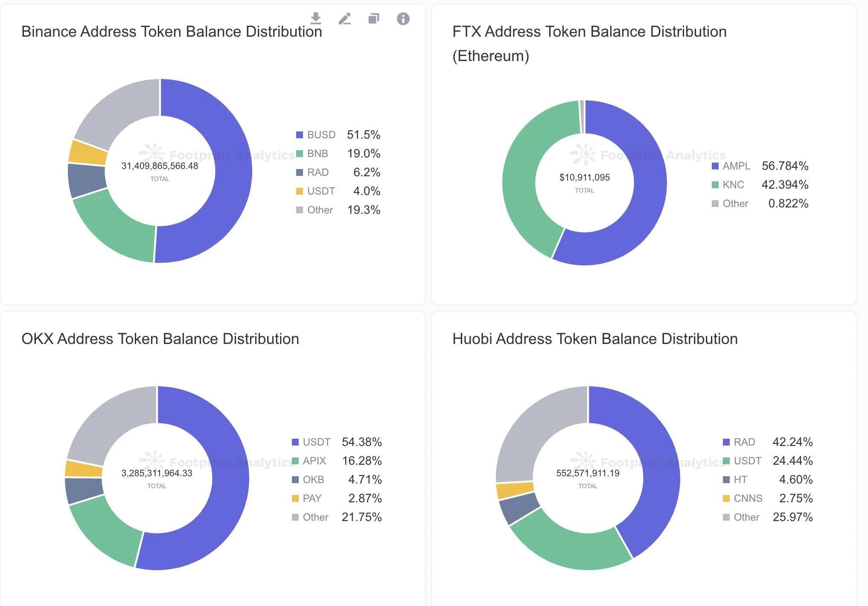
Task: Download the Binance chart data
Action: point(315,18)
